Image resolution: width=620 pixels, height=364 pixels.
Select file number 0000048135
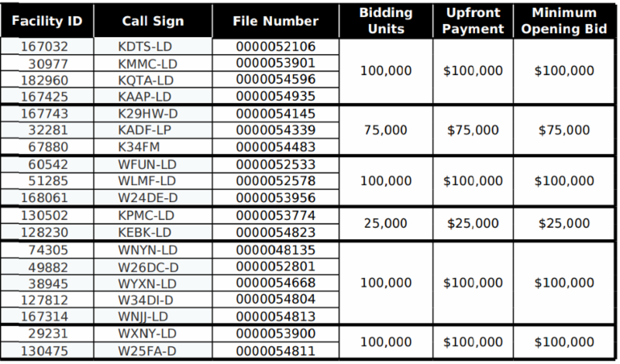[x=275, y=249]
